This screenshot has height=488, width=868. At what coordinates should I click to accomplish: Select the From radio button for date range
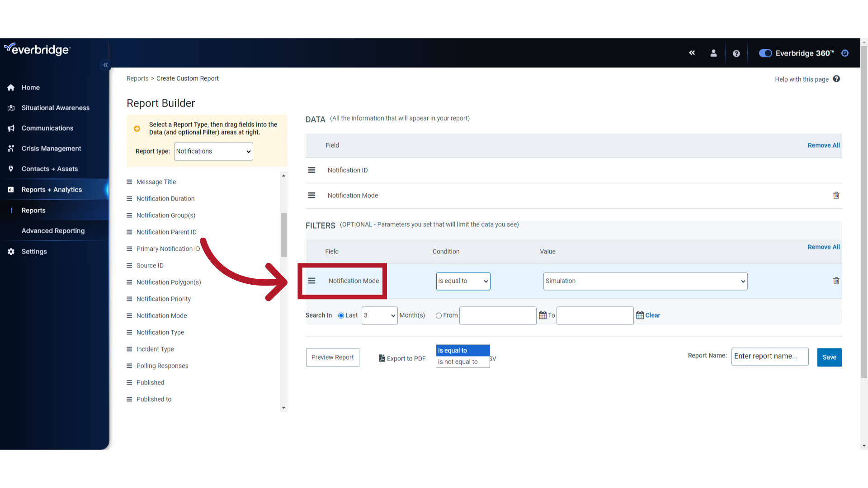coord(439,314)
